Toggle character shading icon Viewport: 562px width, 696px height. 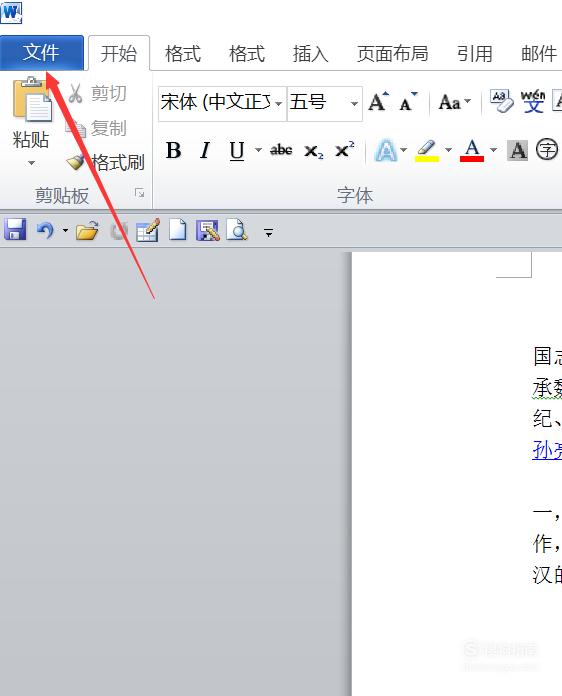pos(518,150)
